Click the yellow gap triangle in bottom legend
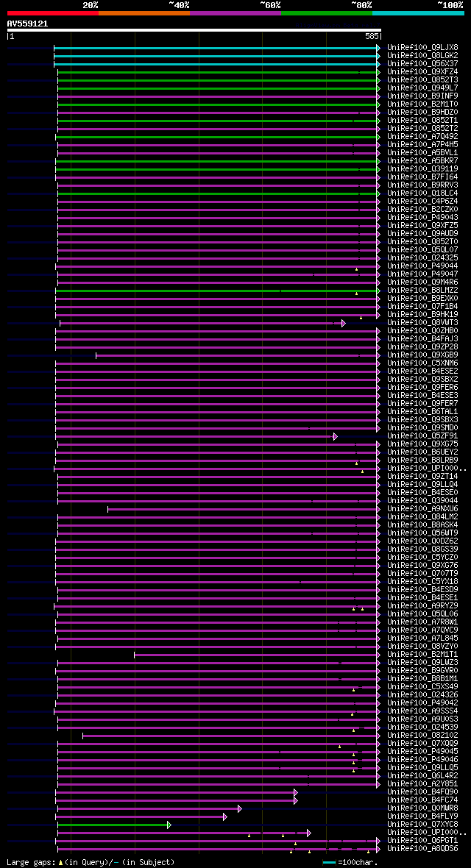Screen dimensions: 471x868 point(60,862)
